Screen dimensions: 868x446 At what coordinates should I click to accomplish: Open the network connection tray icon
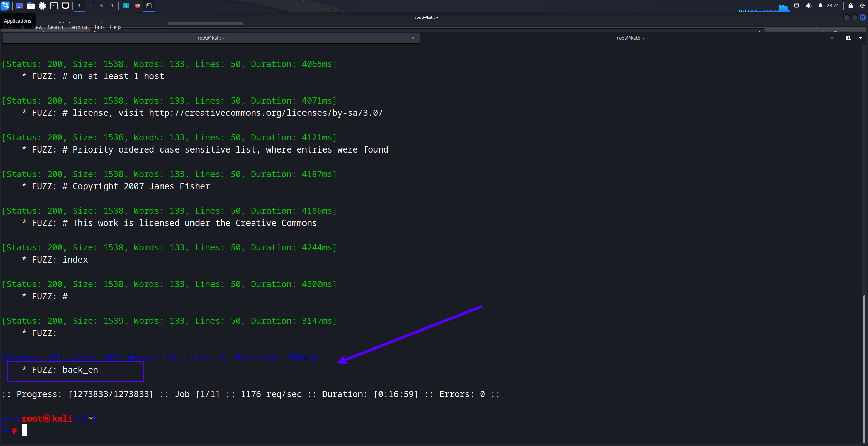point(797,6)
